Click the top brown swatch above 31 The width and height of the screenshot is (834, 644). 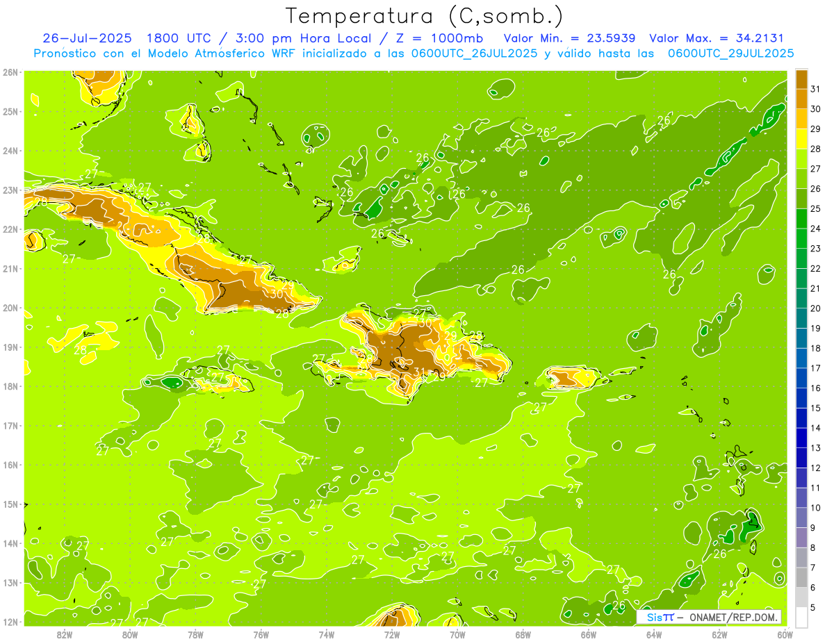tap(801, 79)
